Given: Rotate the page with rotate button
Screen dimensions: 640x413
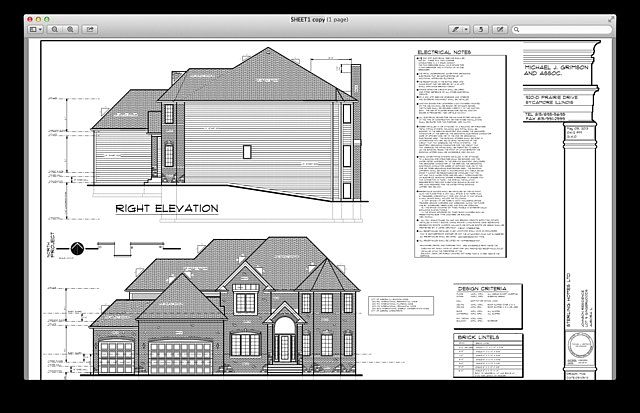Looking at the screenshot, I should [x=481, y=29].
